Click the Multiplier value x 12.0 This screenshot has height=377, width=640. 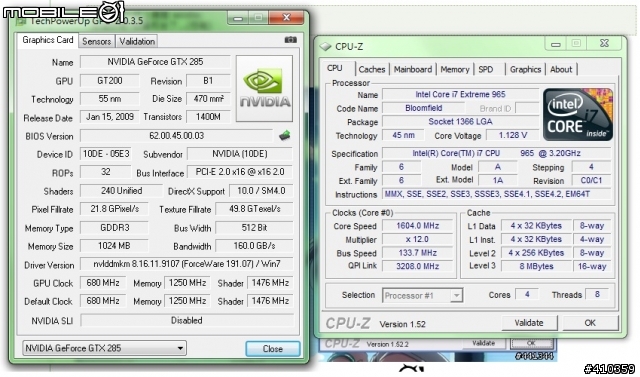[418, 239]
